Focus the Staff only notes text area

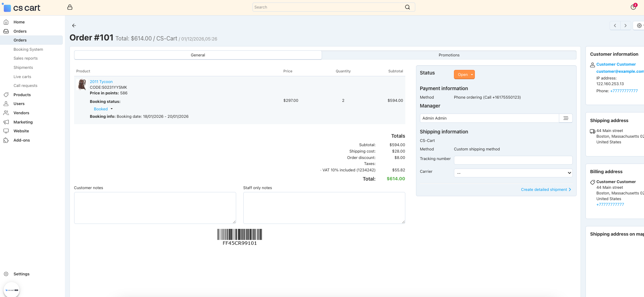click(324, 208)
